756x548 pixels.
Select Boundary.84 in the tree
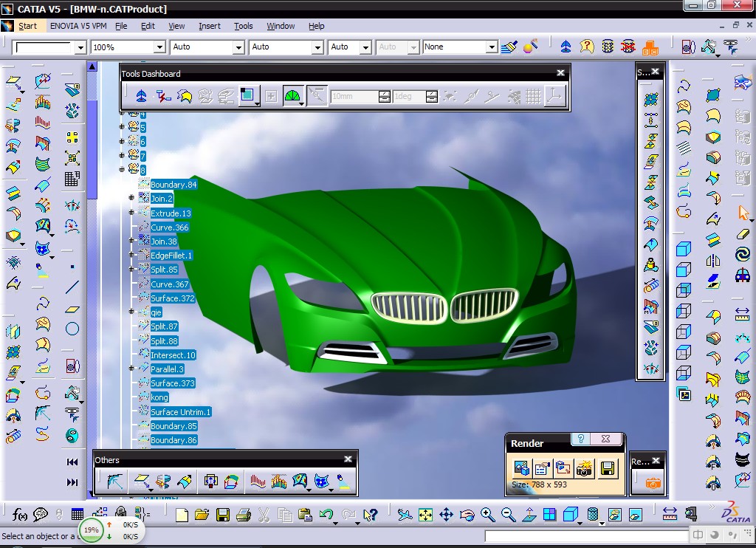pyautogui.click(x=173, y=185)
